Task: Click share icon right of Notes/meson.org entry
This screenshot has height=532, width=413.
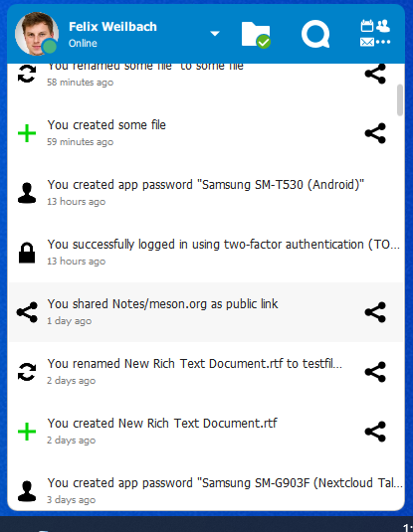Action: [x=375, y=312]
